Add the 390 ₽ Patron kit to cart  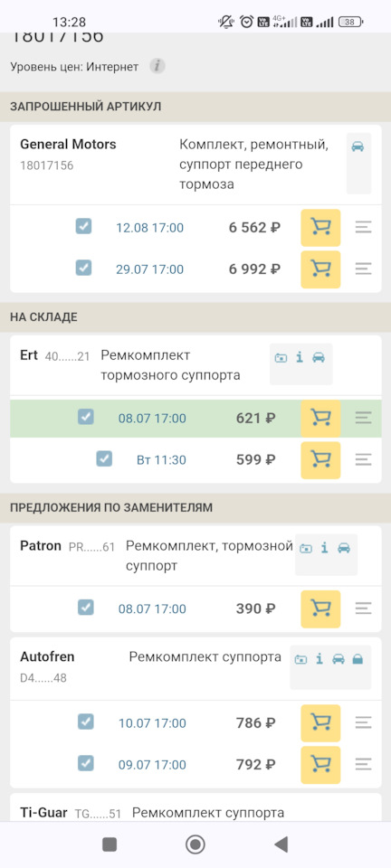(320, 609)
